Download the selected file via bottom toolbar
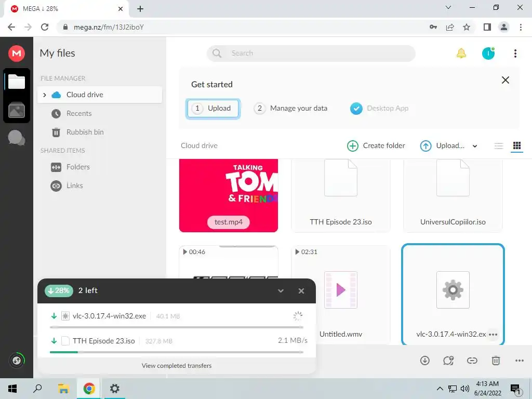Screen dimensions: 532x399 tap(425, 361)
